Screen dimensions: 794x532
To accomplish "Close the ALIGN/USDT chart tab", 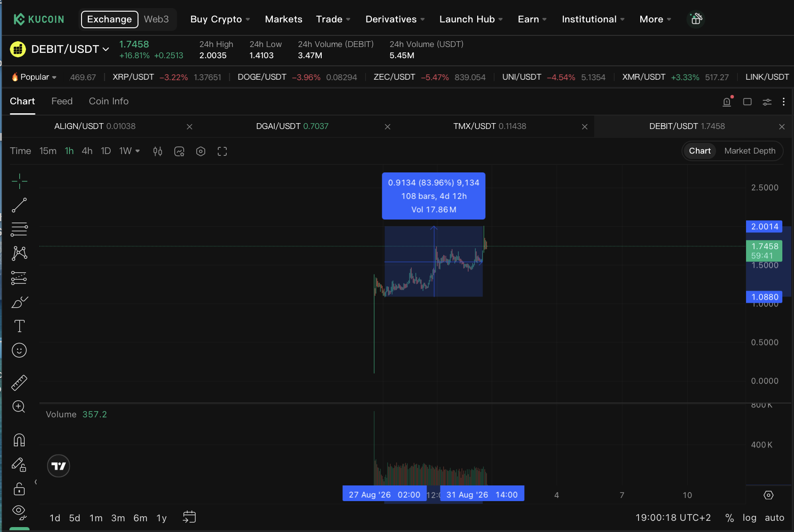I will coord(190,127).
